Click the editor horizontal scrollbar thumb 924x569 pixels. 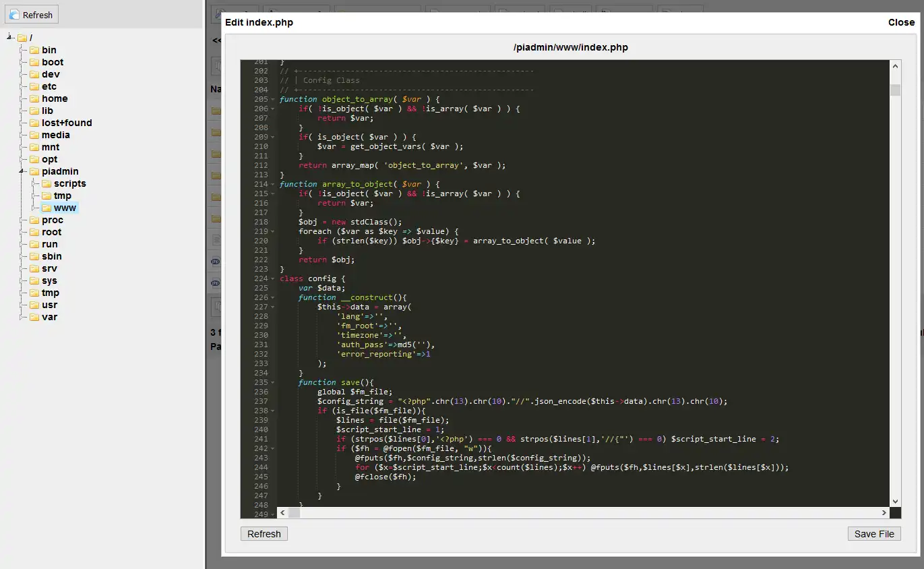click(295, 513)
